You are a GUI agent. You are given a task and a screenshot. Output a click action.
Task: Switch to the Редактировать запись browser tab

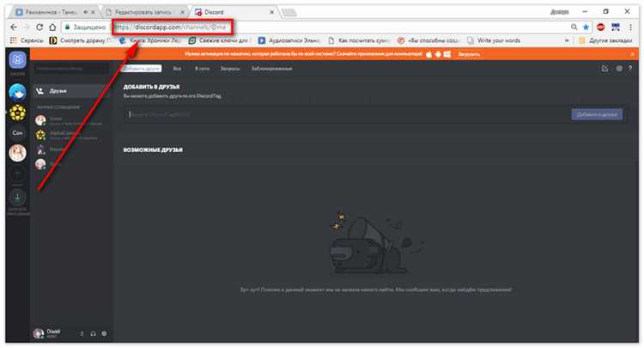143,12
